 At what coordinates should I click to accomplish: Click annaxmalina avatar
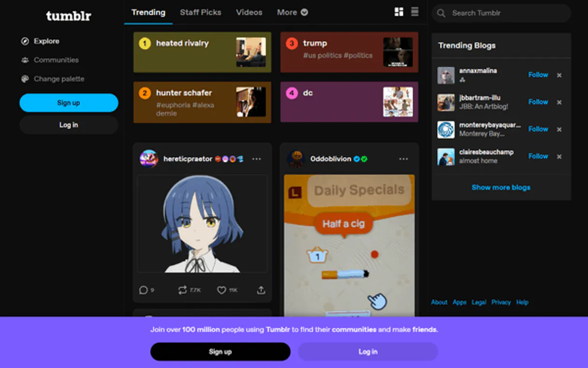tap(446, 75)
